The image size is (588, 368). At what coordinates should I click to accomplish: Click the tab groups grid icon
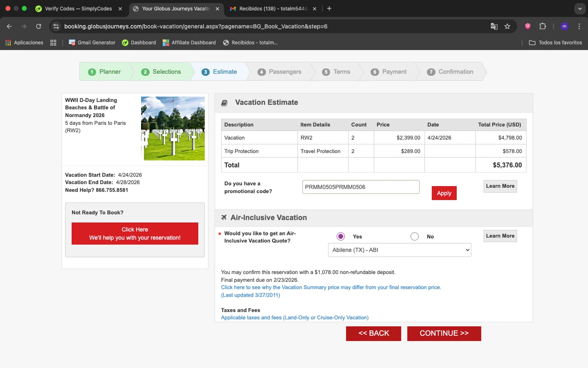coord(53,42)
